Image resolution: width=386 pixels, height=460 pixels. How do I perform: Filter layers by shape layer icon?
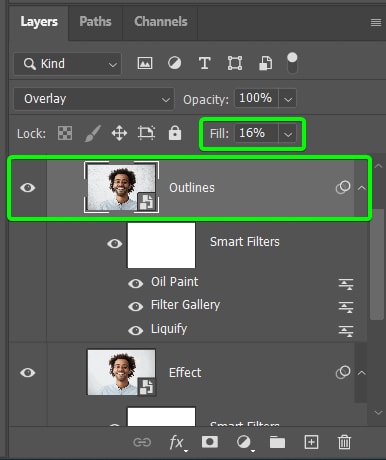pos(235,63)
